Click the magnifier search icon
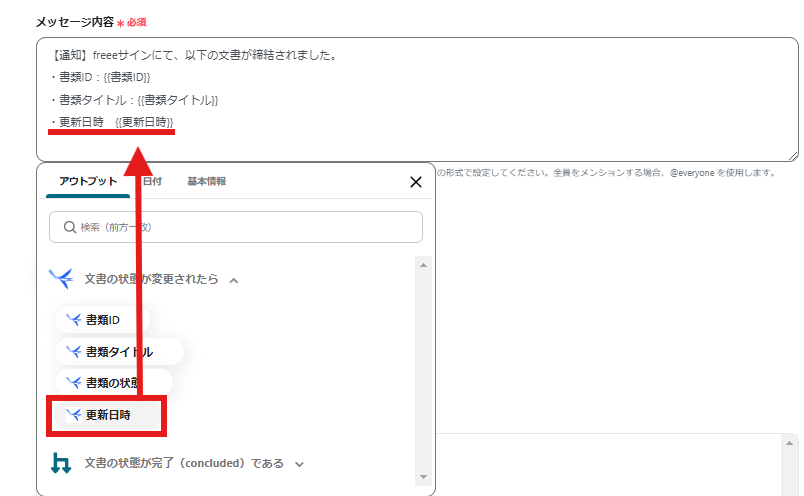This screenshot has height=496, width=804. click(x=70, y=227)
